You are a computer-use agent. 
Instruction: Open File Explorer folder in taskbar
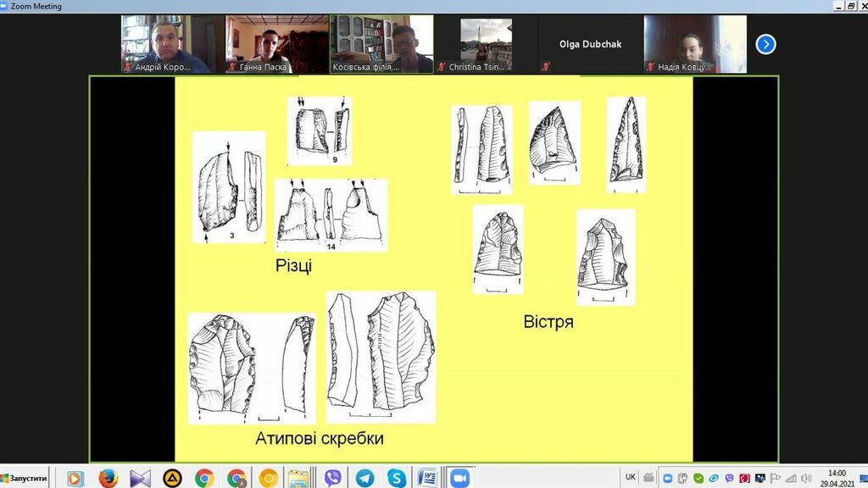pyautogui.click(x=299, y=478)
